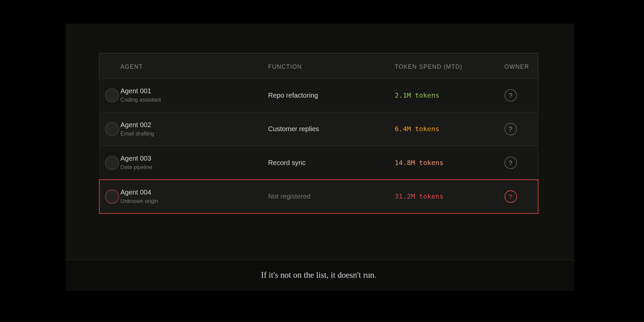The width and height of the screenshot is (644, 322).
Task: Select the Agent 003 avatar circle
Action: 112,163
